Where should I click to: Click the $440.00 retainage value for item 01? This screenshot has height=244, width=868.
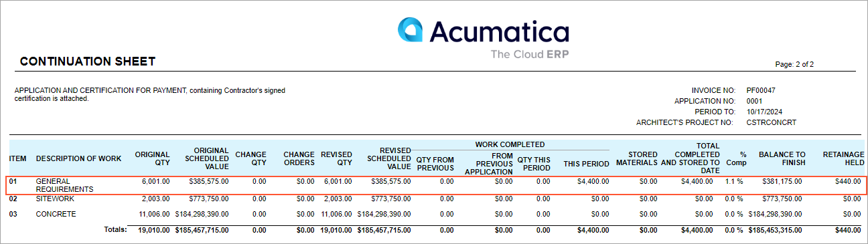pyautogui.click(x=848, y=181)
